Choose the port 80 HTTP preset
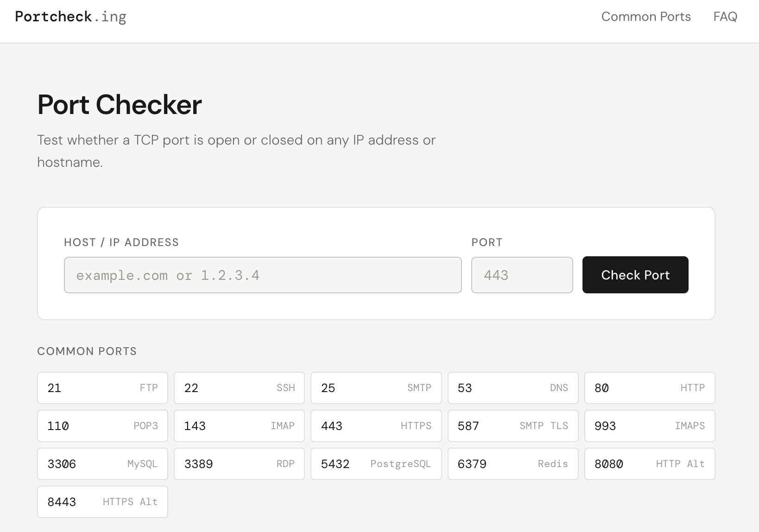This screenshot has height=532, width=759. click(649, 388)
